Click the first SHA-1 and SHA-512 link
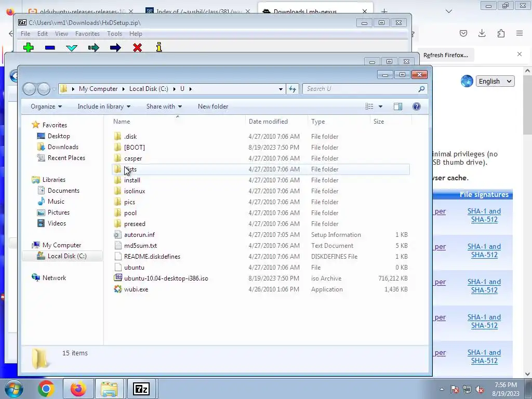The height and width of the screenshot is (399, 532). coord(484,215)
